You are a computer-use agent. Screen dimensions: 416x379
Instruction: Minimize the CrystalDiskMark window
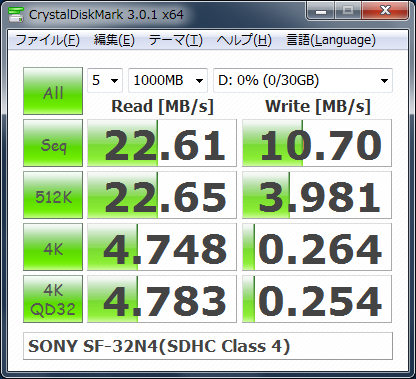[321, 11]
